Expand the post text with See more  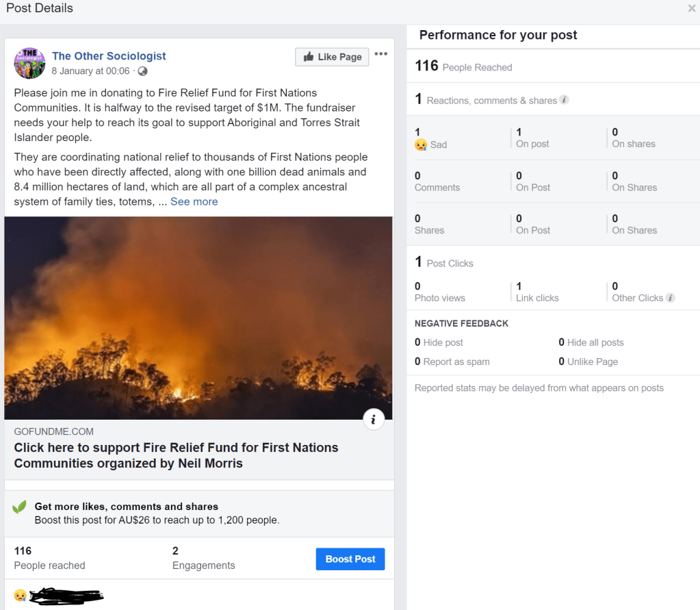click(x=194, y=201)
